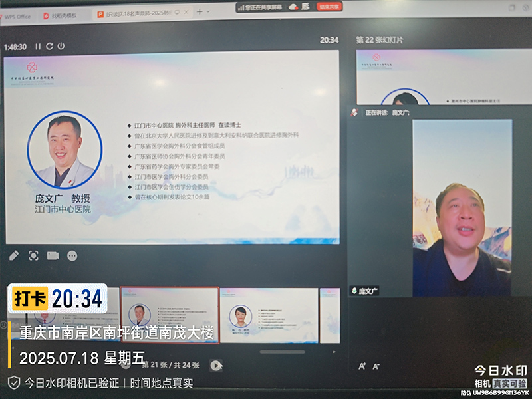
Task: Click the signal bars icon before the sharing status text
Action: click(x=242, y=7)
